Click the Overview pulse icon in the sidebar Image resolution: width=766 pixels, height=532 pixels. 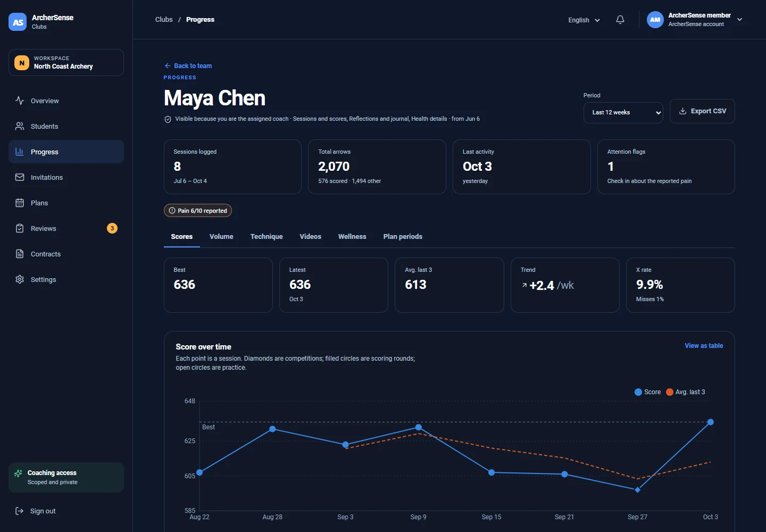pyautogui.click(x=20, y=101)
